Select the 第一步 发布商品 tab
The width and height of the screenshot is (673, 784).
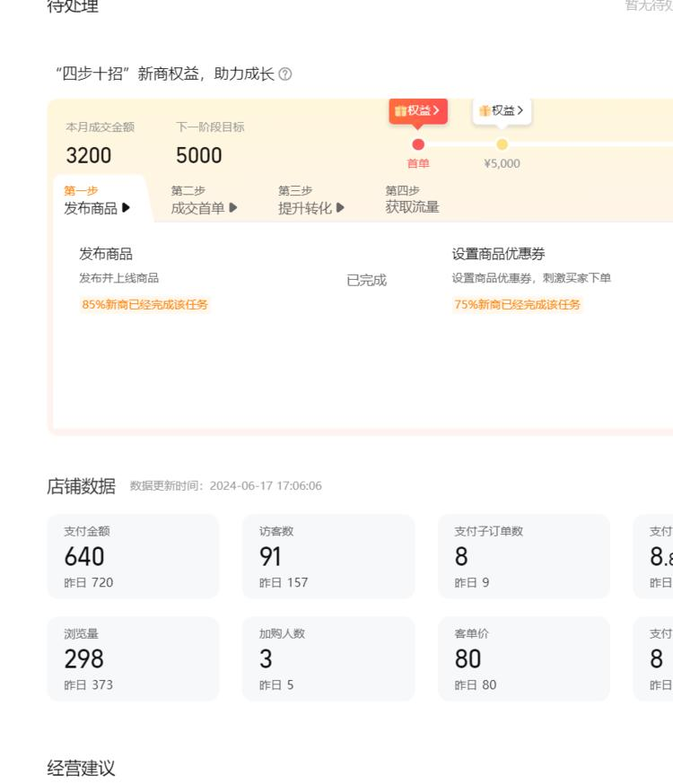pyautogui.click(x=98, y=199)
